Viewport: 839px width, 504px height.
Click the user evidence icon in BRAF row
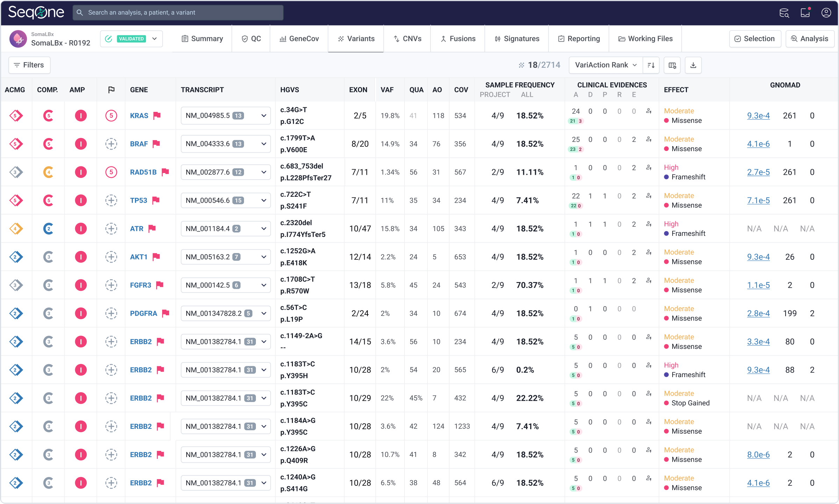648,139
